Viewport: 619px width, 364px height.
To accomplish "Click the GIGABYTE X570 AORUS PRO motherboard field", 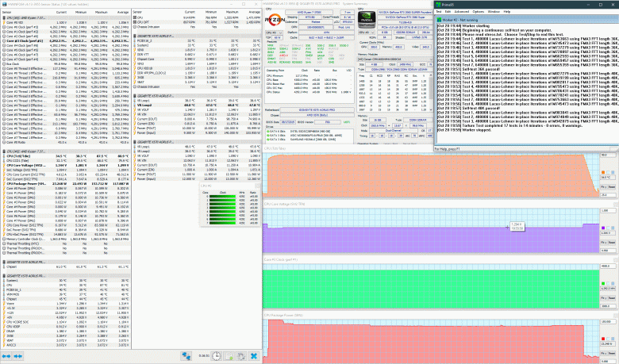I will pos(317,110).
